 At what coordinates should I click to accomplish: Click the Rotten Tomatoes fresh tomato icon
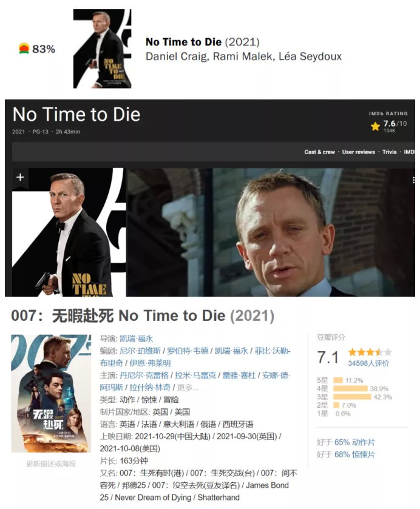tap(24, 49)
